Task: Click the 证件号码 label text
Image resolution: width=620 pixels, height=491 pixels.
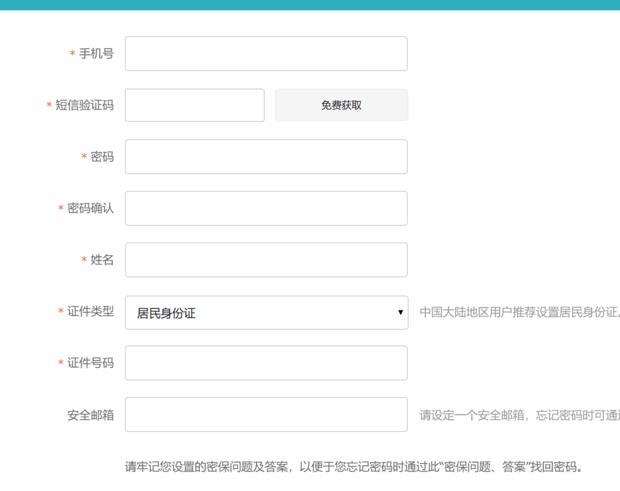Action: [90, 363]
